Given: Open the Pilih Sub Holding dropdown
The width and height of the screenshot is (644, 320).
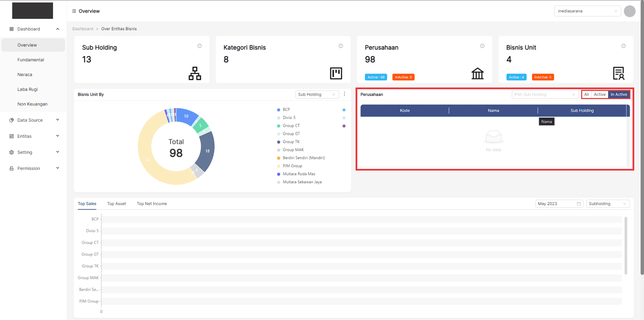Looking at the screenshot, I should [x=544, y=94].
